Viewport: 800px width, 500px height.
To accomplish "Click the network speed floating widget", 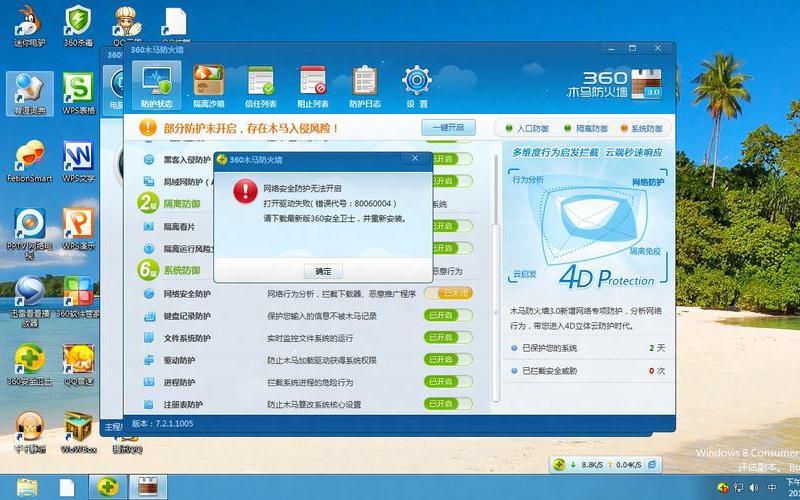I will [605, 464].
